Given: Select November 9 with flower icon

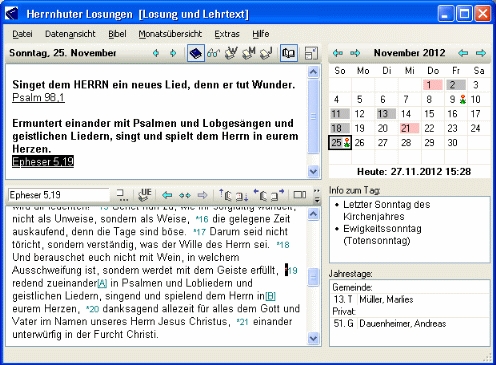Looking at the screenshot, I should click(457, 99).
